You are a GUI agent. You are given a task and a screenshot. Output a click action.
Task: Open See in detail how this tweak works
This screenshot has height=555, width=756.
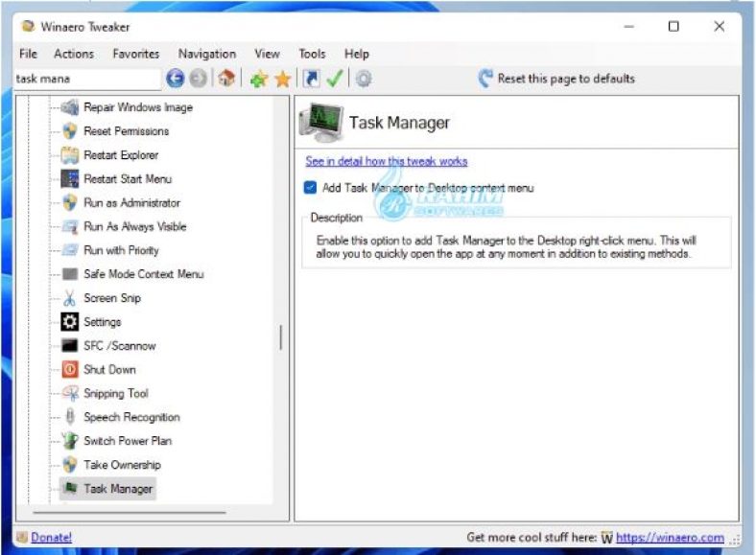click(387, 161)
